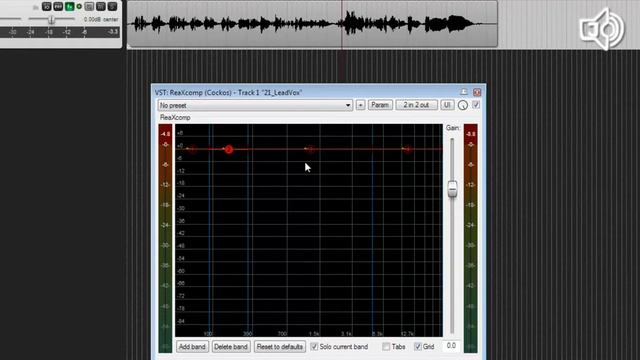Click the Delete band button
This screenshot has height=360, width=640.
(231, 347)
